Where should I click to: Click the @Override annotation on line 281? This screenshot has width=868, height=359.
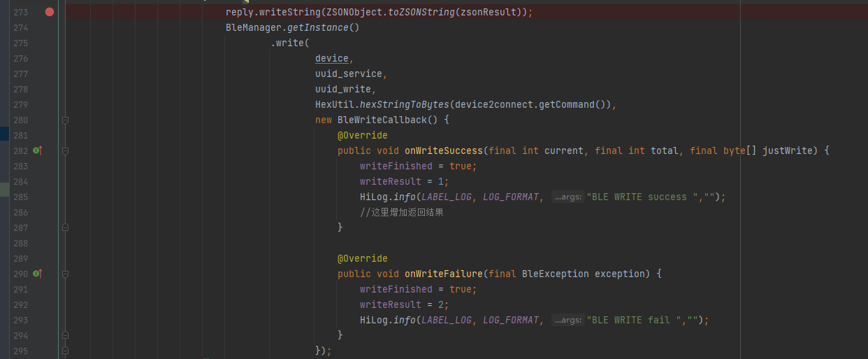(363, 135)
